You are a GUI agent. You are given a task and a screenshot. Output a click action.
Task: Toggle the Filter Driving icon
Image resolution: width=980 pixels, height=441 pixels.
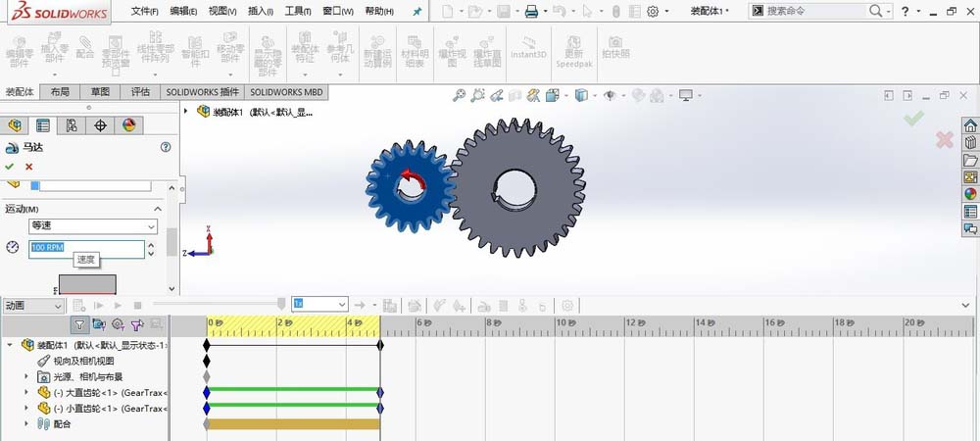click(119, 324)
